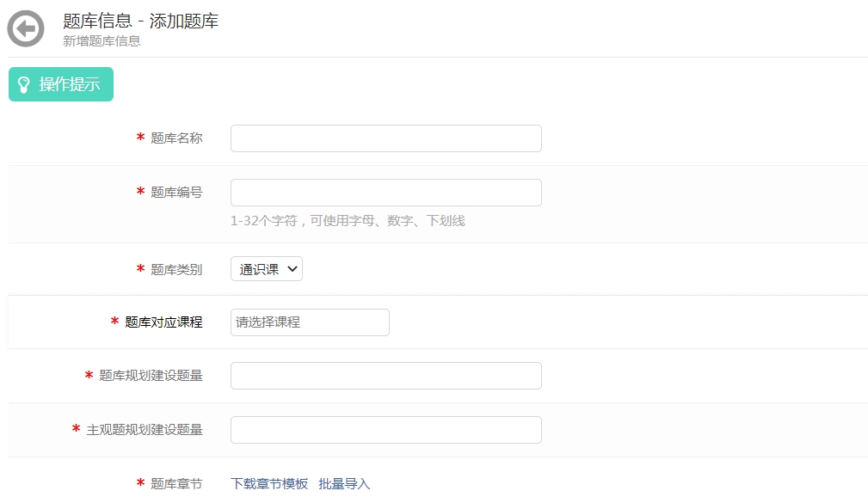Open the 请选择课程 course picker
The image size is (868, 503).
310,322
